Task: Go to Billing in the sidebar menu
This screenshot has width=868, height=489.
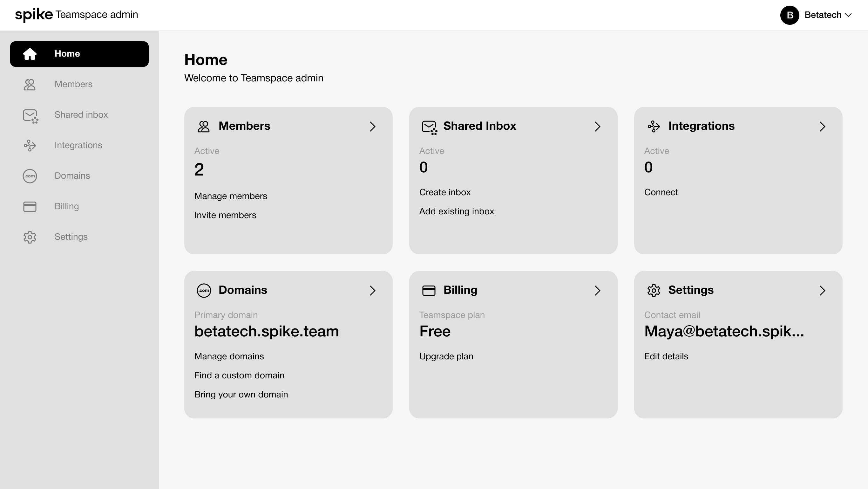Action: pos(67,206)
